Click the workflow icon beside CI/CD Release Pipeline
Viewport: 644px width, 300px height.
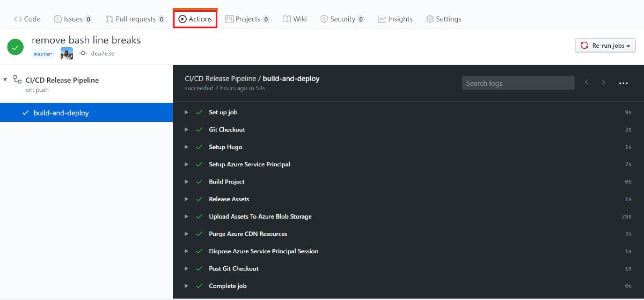17,79
